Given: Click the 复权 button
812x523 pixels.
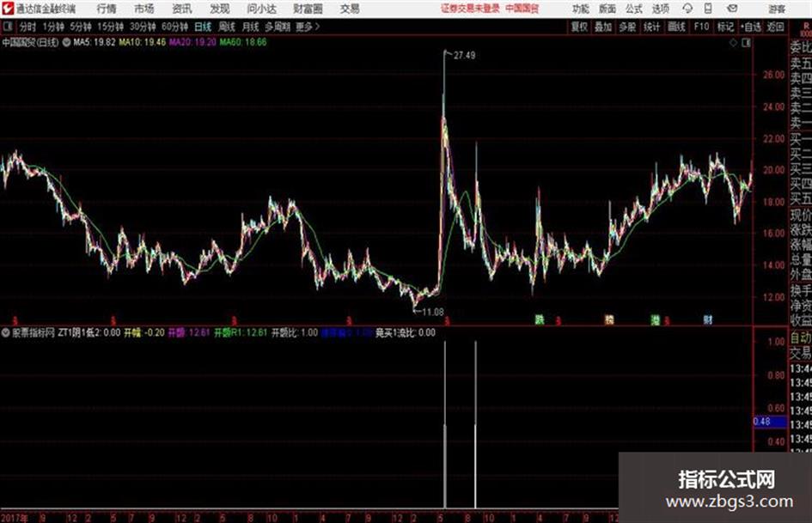Looking at the screenshot, I should (579, 27).
